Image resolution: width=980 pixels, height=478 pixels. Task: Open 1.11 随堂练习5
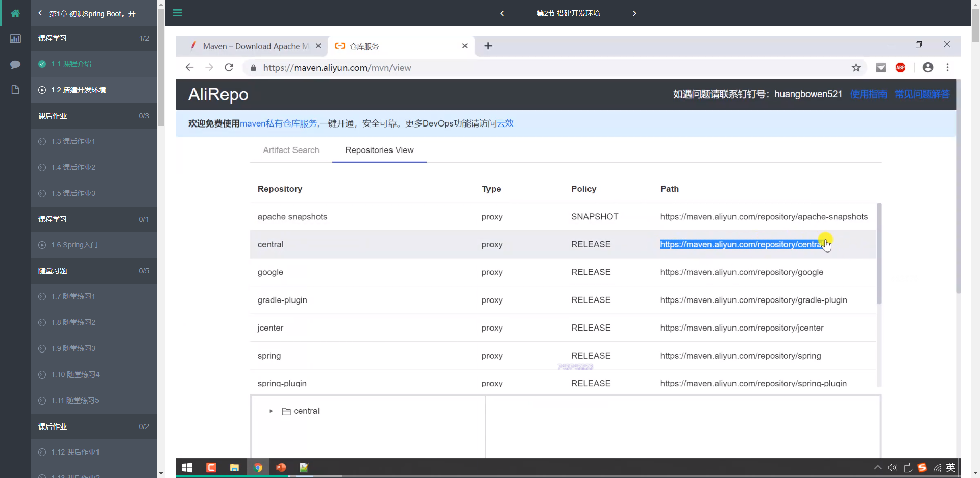point(93,400)
